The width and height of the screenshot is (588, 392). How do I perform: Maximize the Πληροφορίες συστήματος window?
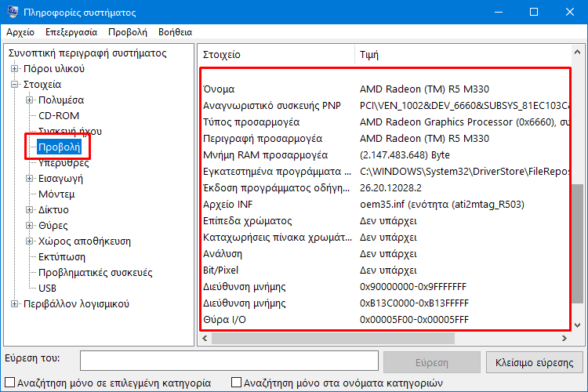(x=534, y=12)
